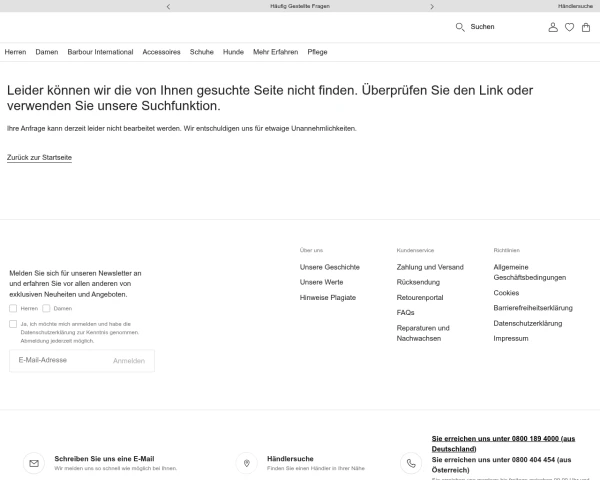Open the shopping bag icon

[586, 27]
